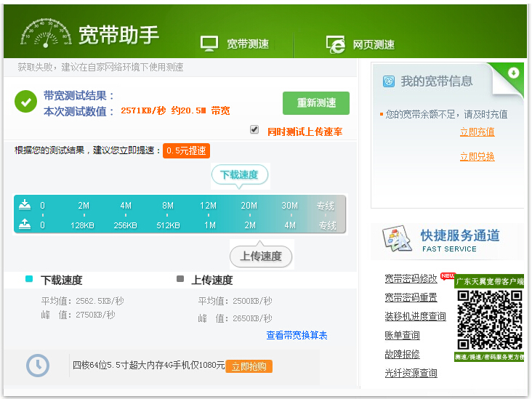The height and width of the screenshot is (399, 532).
Task: Click the download average 2562.5KB/秒 value
Action: click(100, 301)
